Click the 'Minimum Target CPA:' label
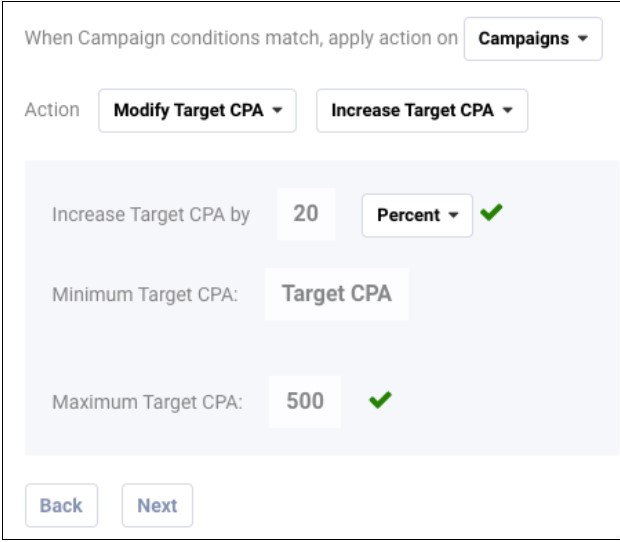The height and width of the screenshot is (542, 620). click(144, 295)
